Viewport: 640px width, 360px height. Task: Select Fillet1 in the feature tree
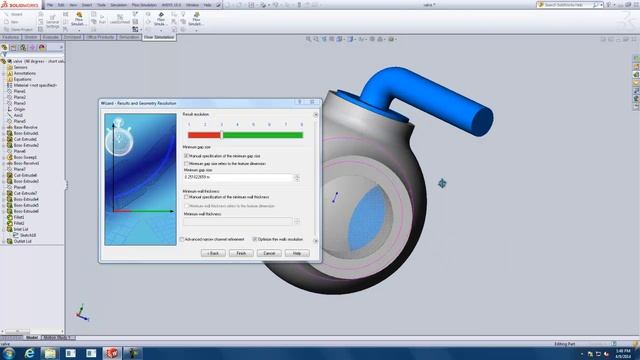click(x=19, y=217)
